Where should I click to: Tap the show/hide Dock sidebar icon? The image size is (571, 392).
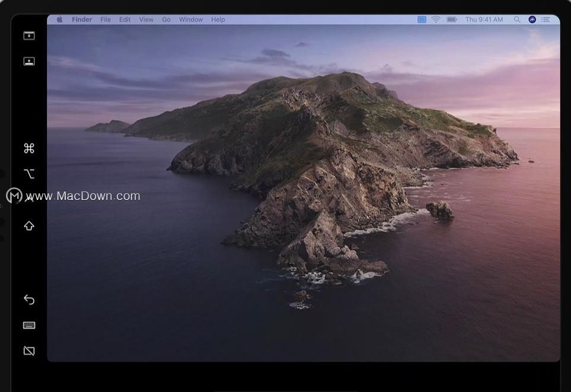coord(29,61)
